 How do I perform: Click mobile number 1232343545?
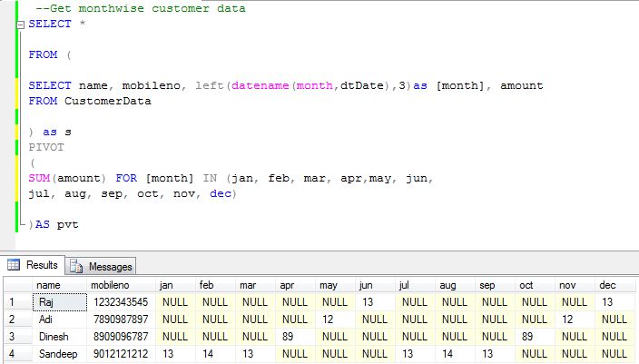coord(121,302)
